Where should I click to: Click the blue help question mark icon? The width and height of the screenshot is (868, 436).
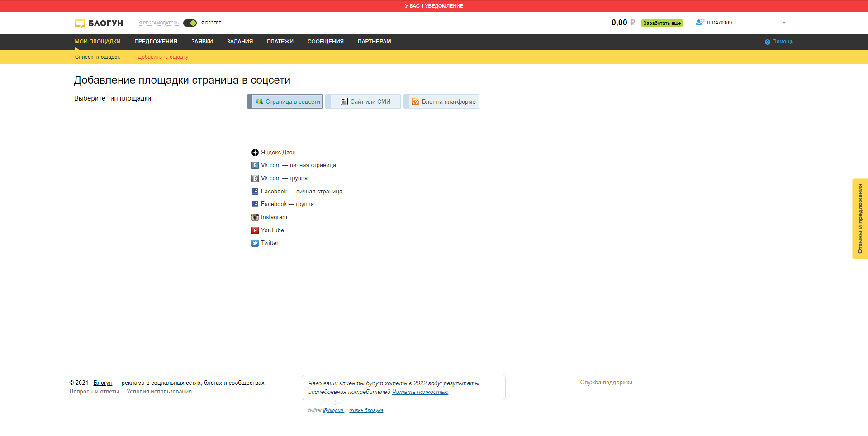[768, 42]
